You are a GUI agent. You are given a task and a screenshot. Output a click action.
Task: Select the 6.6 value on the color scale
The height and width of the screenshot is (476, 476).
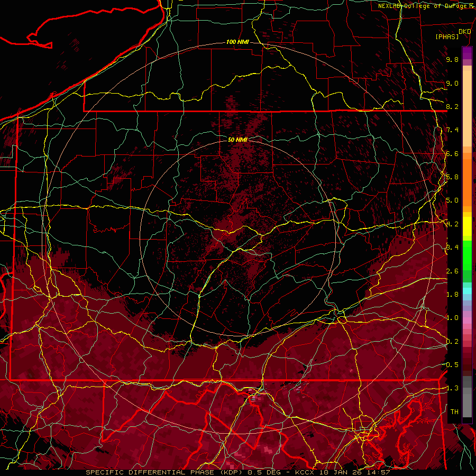pyautogui.click(x=452, y=153)
